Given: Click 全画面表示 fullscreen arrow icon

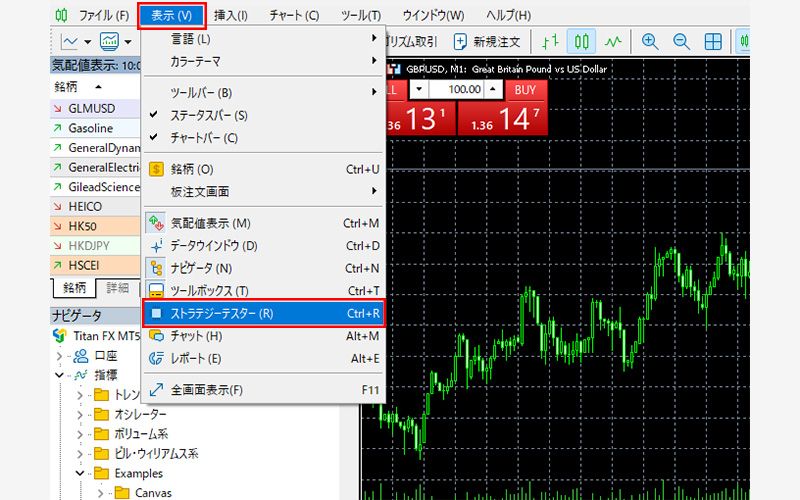Looking at the screenshot, I should point(156,390).
